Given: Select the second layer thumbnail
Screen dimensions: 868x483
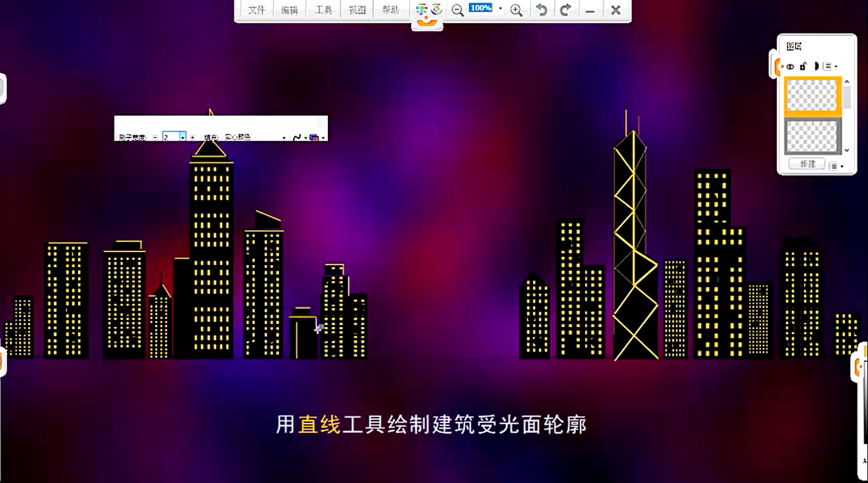Looking at the screenshot, I should pos(812,136).
